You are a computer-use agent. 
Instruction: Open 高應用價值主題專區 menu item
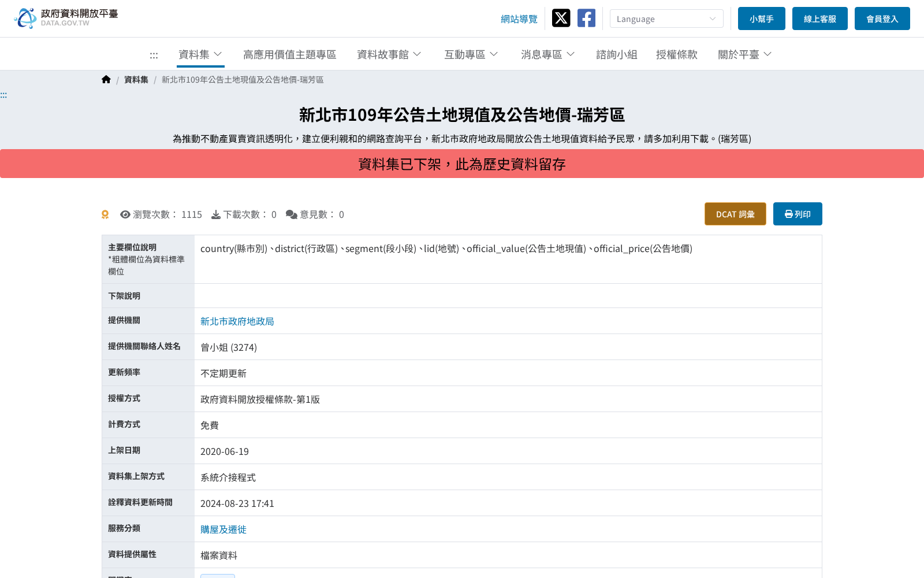(289, 54)
